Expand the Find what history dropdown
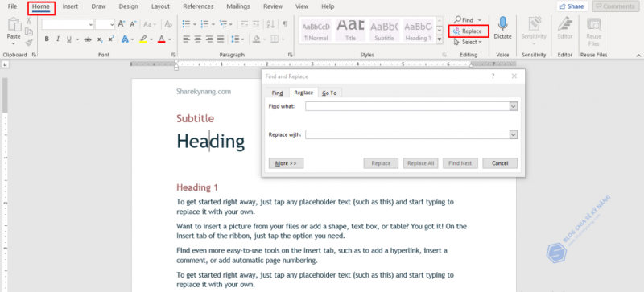The image size is (644, 292). click(513, 106)
